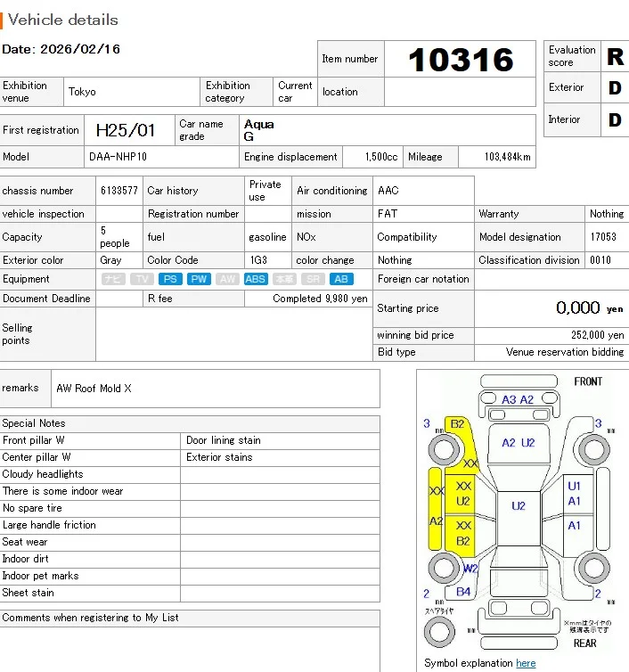629x672 pixels.
Task: Click 'Venue reservation bidding' bid type
Action: 565,352
